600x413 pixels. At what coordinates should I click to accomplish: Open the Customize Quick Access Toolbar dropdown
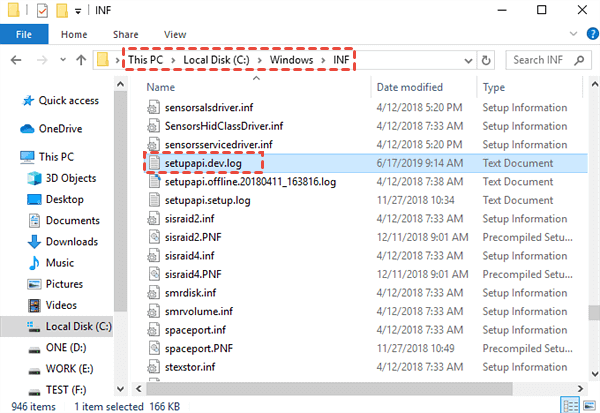(78, 11)
